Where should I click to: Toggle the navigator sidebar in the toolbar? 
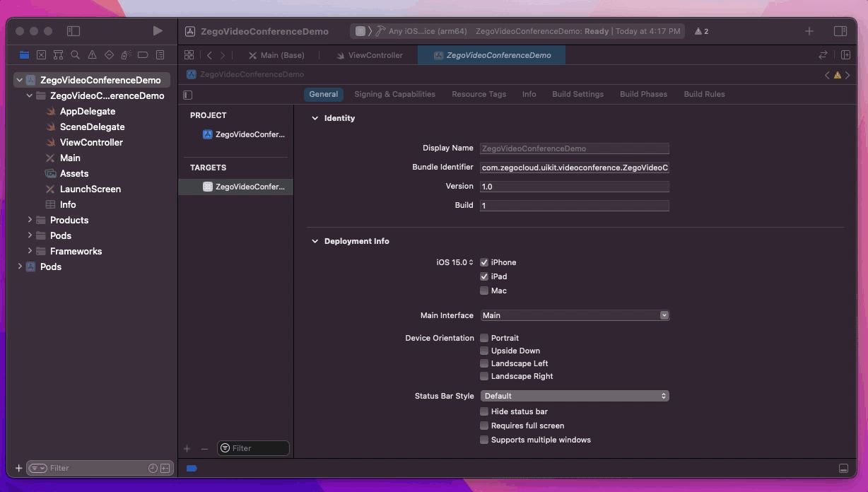click(x=74, y=31)
